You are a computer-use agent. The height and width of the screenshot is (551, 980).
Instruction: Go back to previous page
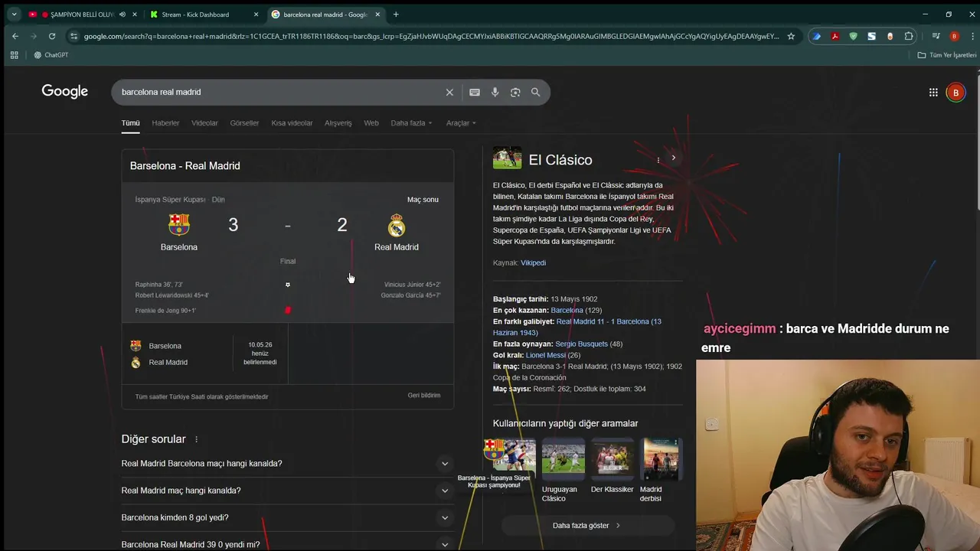click(15, 36)
